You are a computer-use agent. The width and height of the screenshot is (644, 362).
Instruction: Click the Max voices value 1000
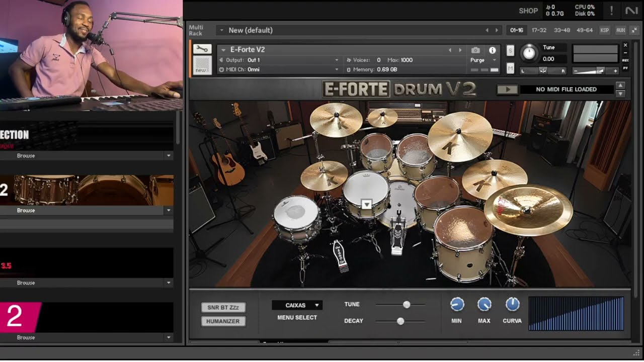click(407, 60)
